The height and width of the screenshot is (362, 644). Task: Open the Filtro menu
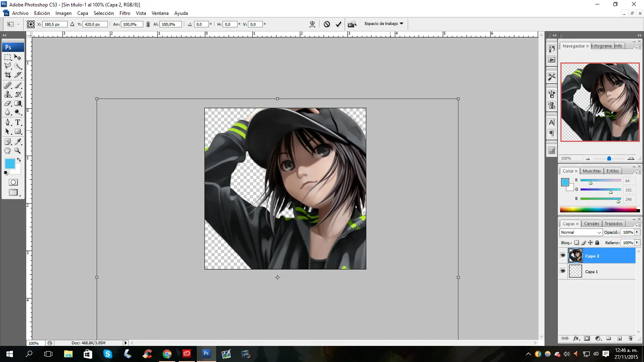pyautogui.click(x=125, y=13)
